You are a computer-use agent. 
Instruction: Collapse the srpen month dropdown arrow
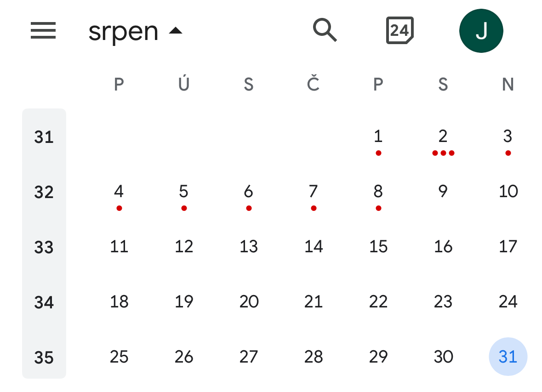[x=176, y=31]
